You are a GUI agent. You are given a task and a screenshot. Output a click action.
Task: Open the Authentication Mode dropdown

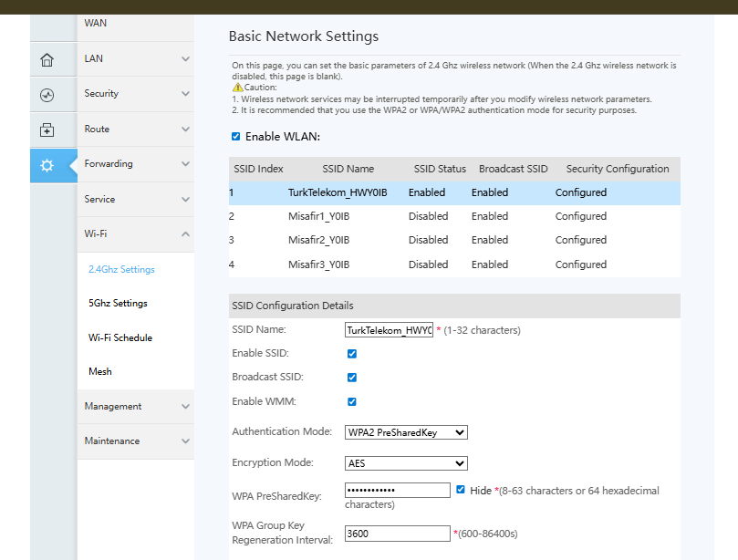click(406, 432)
